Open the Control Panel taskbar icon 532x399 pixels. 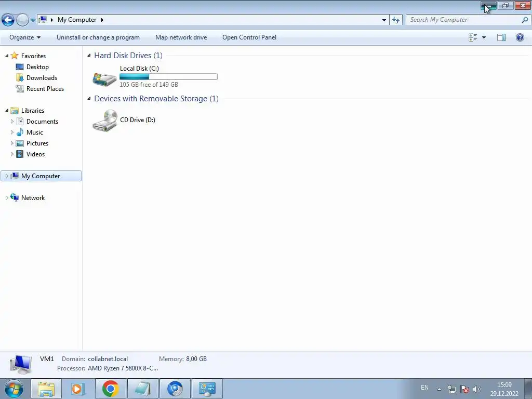pos(207,389)
